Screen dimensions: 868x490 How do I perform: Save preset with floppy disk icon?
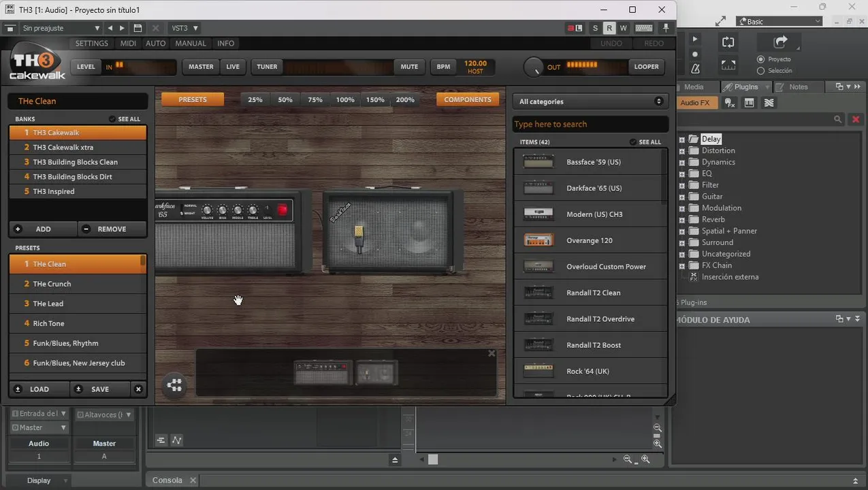[x=138, y=29]
